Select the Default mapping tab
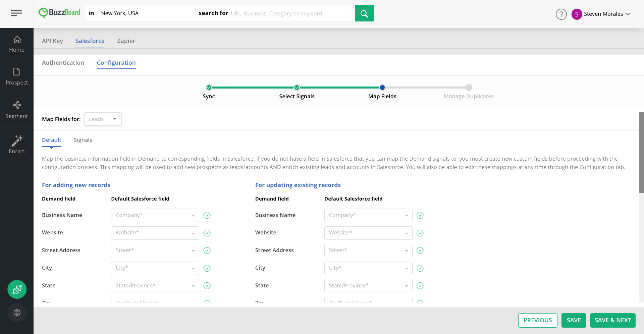This screenshot has width=644, height=334. 52,140
